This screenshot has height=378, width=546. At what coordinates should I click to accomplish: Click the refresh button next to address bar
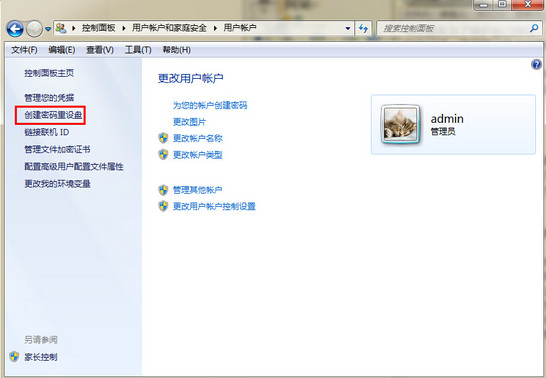363,28
